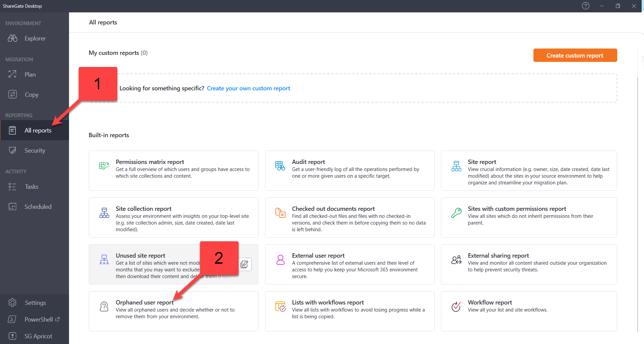Click the vertical scrollbar on the right
The width and height of the screenshot is (644, 344).
tap(638, 201)
